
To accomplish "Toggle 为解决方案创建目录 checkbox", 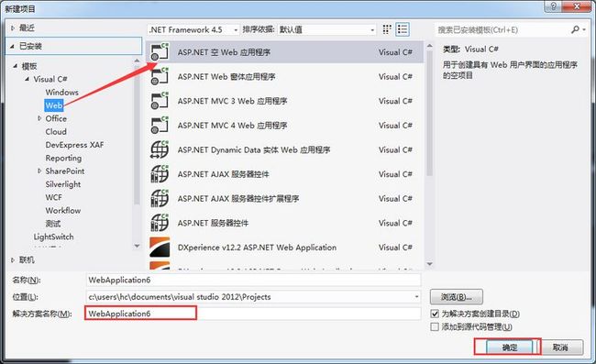I will pos(435,314).
